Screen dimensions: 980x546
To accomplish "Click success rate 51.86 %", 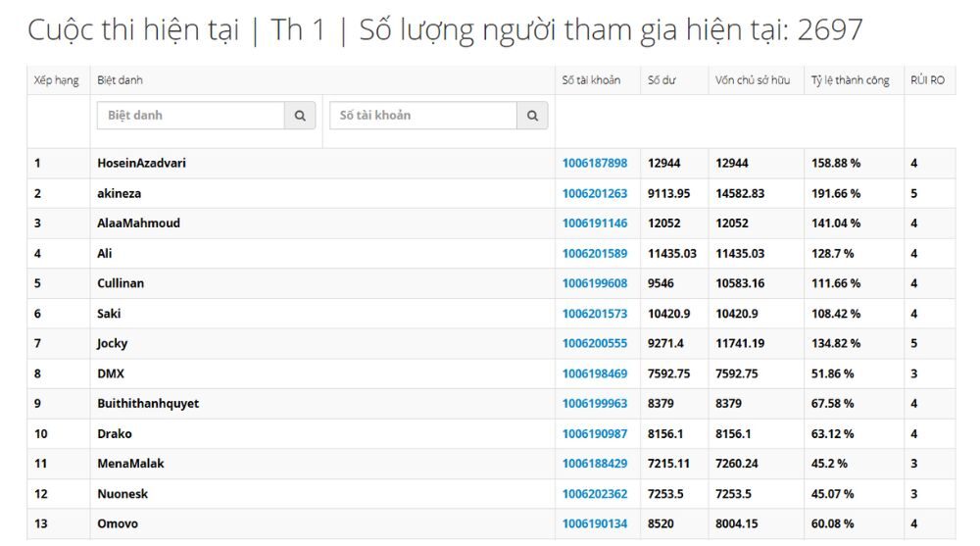I will 832,373.
